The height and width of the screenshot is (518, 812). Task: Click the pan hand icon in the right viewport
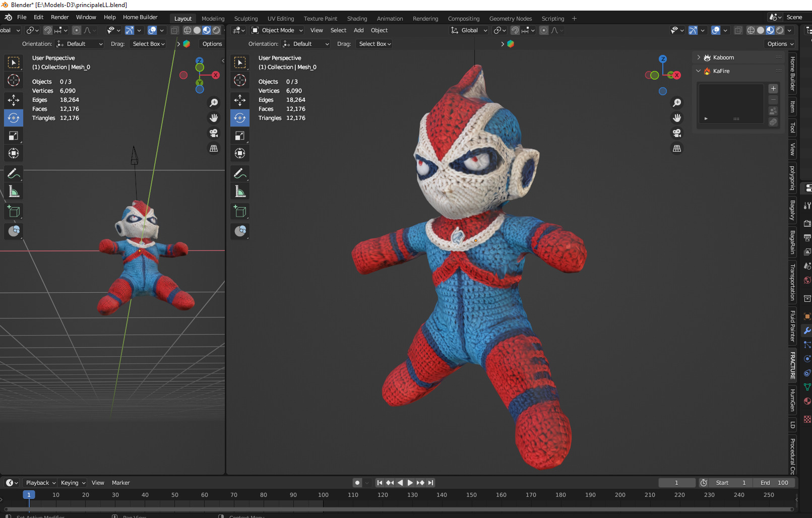[x=677, y=118]
